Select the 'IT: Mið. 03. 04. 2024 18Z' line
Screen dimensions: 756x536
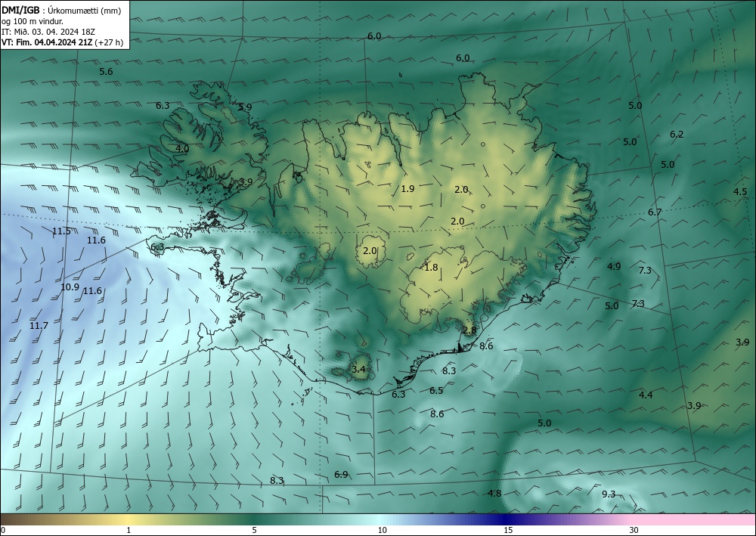click(x=48, y=32)
